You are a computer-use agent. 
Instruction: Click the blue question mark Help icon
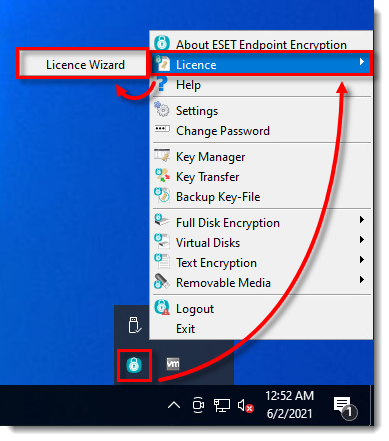click(162, 83)
